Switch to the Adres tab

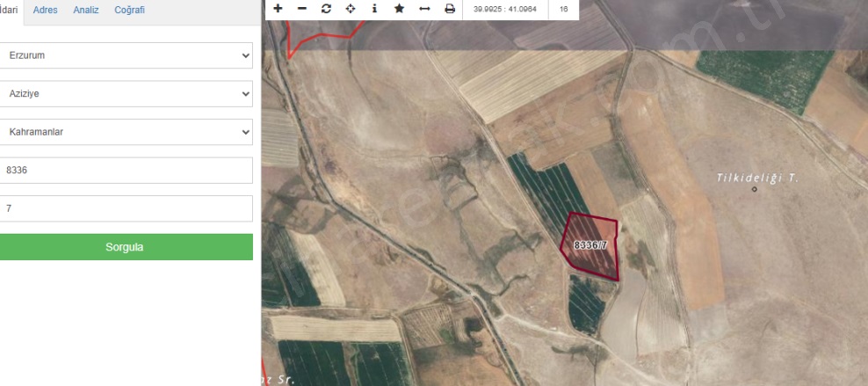(x=45, y=11)
